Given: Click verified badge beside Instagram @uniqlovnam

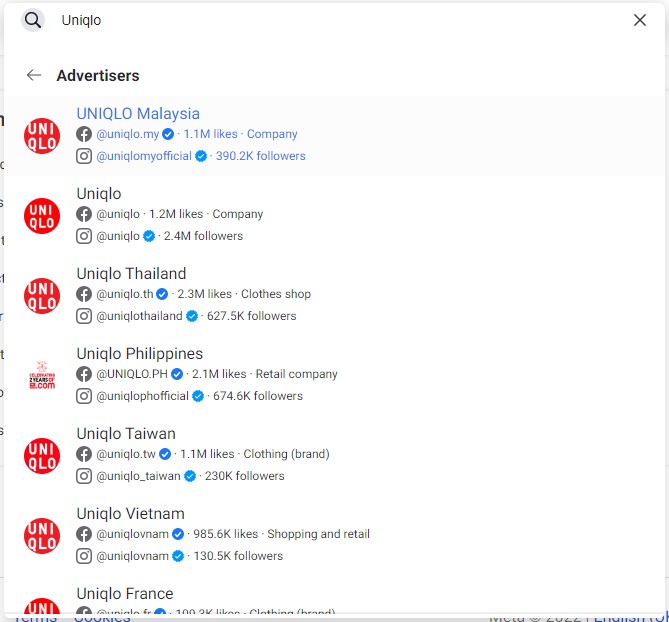Looking at the screenshot, I should coord(178,556).
